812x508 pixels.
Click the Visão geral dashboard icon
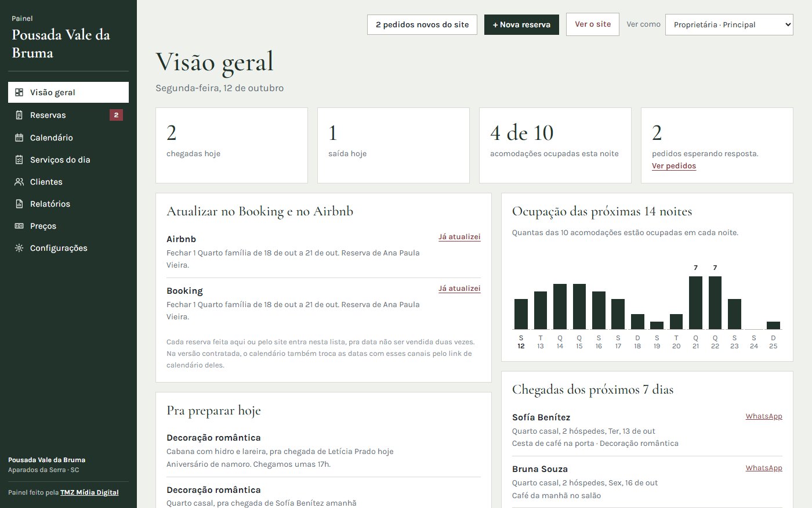pos(19,92)
